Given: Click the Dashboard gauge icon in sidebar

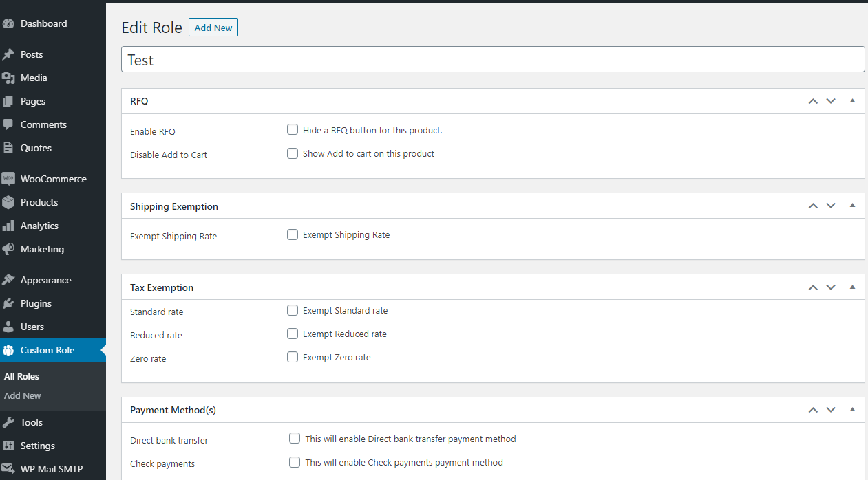Looking at the screenshot, I should click(x=8, y=23).
